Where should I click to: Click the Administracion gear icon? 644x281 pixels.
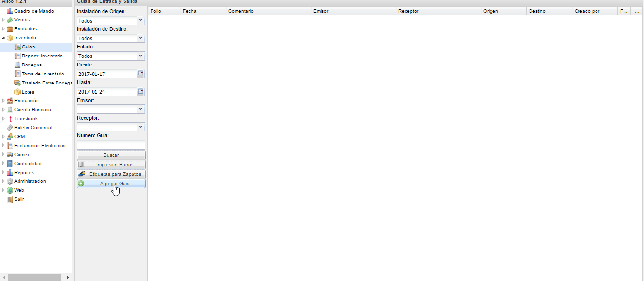(10, 181)
